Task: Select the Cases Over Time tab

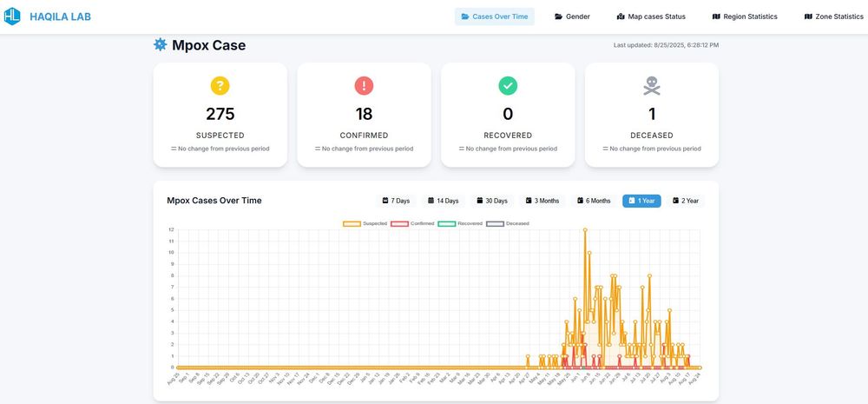Action: pyautogui.click(x=495, y=17)
